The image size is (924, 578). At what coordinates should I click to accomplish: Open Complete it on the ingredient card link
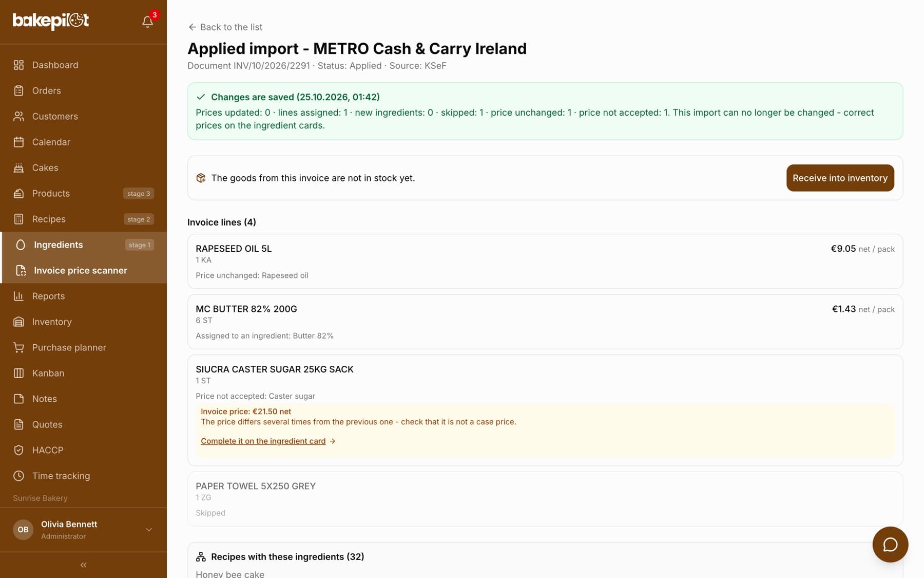pos(268,441)
